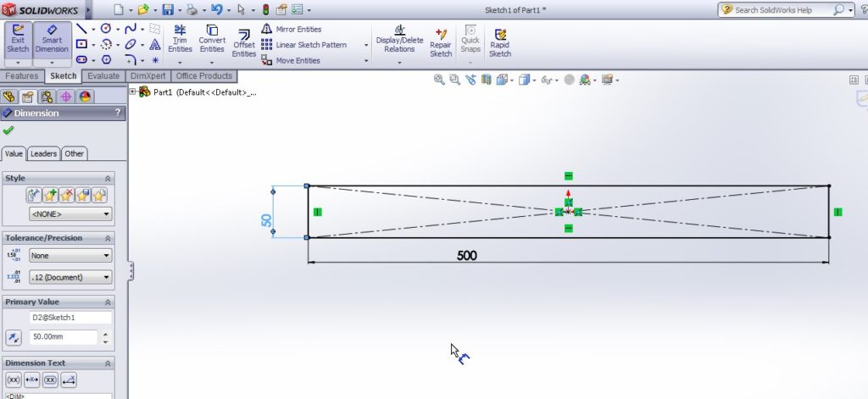868x399 pixels.
Task: Open the Leaders tab in Dimension panel
Action: [x=43, y=153]
